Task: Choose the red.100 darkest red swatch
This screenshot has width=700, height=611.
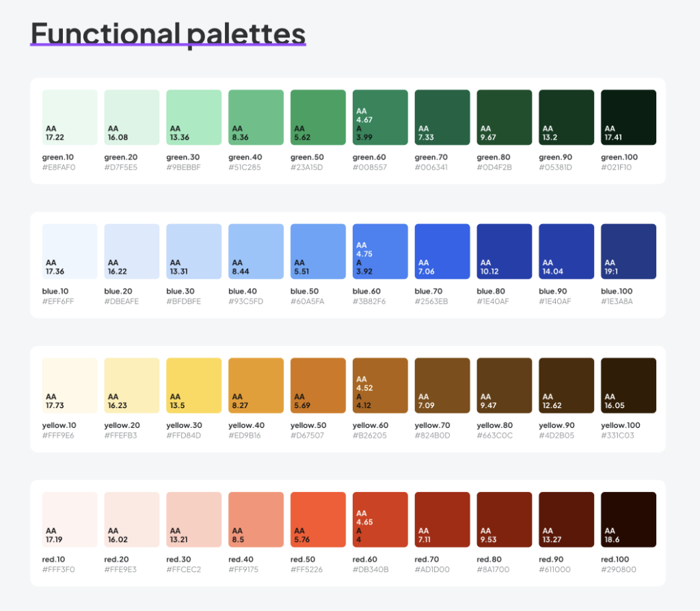Action: [x=628, y=519]
